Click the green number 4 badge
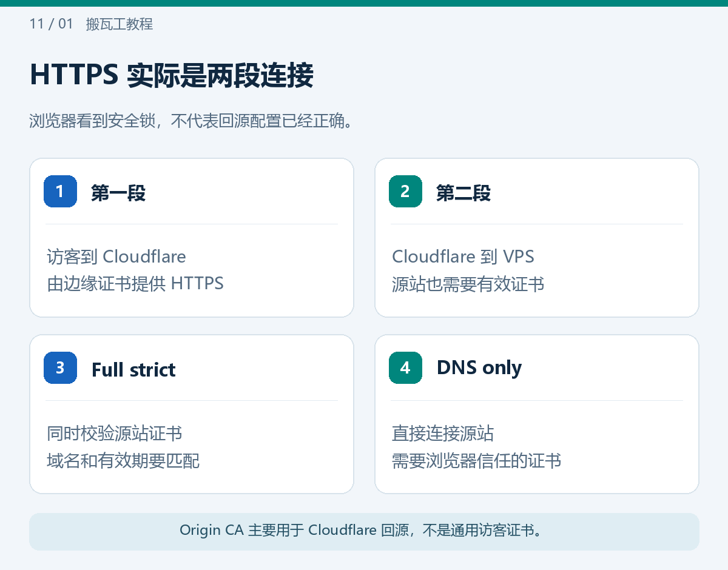The height and width of the screenshot is (570, 728). pyautogui.click(x=405, y=367)
